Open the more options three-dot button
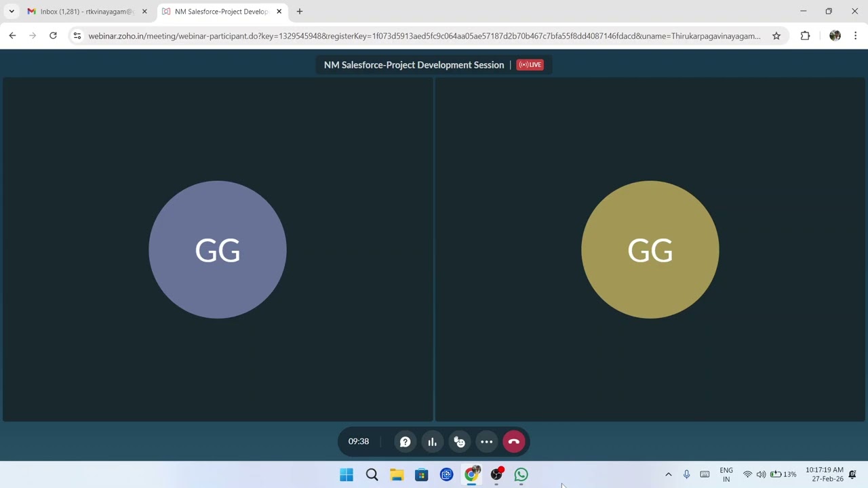The height and width of the screenshot is (488, 868). click(x=487, y=442)
